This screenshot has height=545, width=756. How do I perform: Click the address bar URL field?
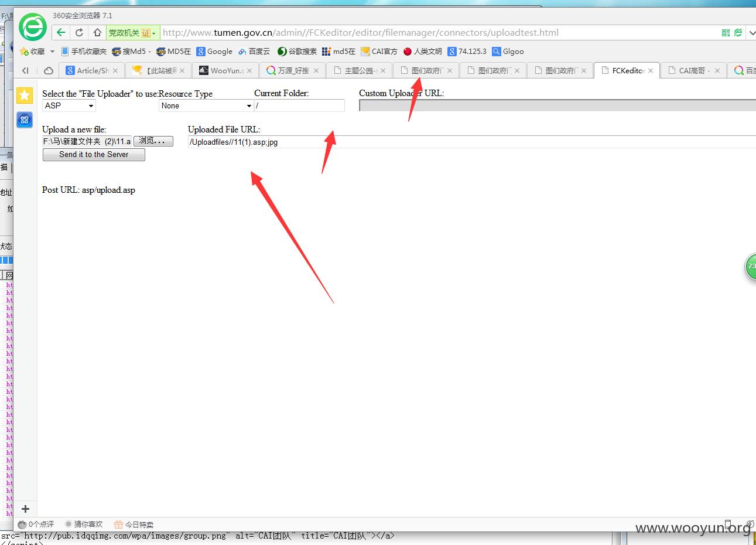click(439, 33)
